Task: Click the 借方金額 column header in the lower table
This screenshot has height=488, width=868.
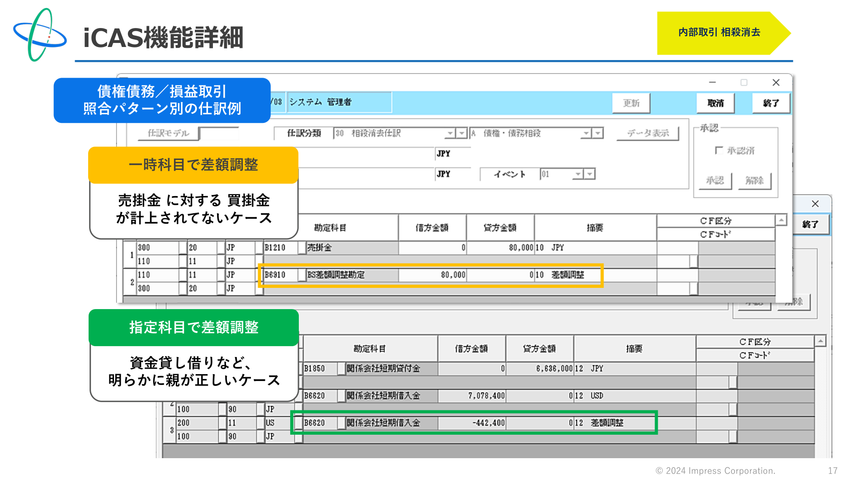Action: click(472, 349)
